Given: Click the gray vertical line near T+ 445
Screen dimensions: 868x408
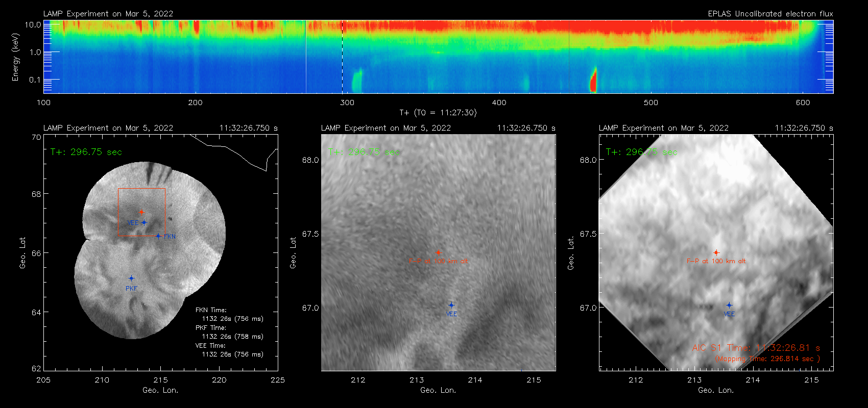Looking at the screenshot, I should click(x=569, y=57).
